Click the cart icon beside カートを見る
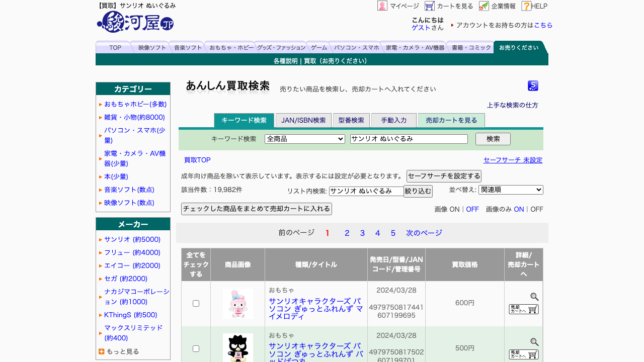The width and height of the screenshot is (644, 362). click(430, 6)
